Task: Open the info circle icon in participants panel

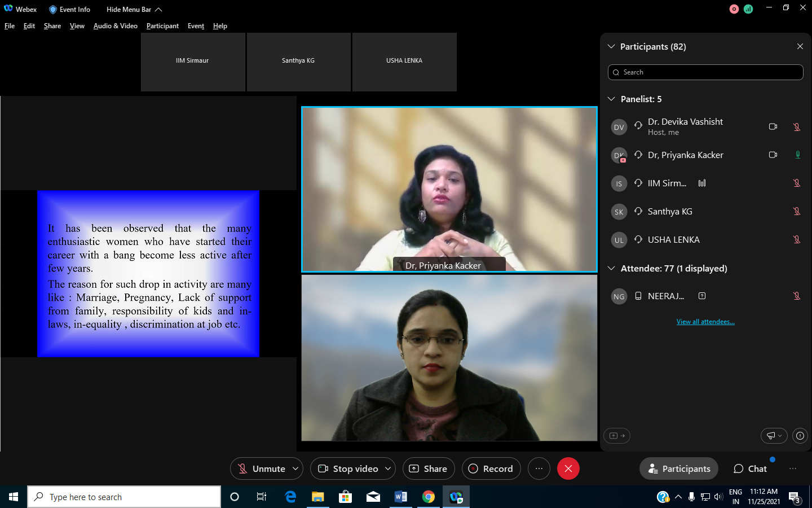Action: coord(800,436)
